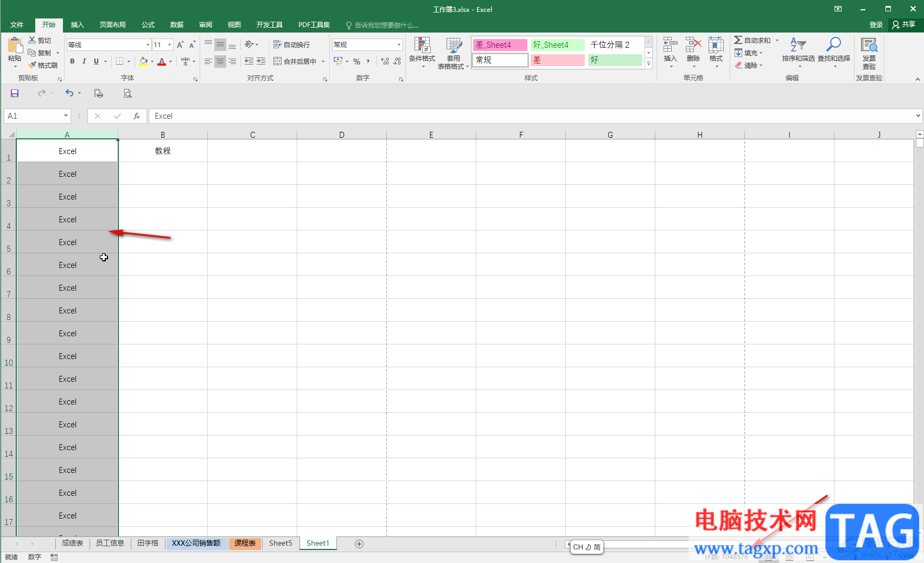Switch to 数据 Data tab
924x563 pixels.
(x=177, y=25)
